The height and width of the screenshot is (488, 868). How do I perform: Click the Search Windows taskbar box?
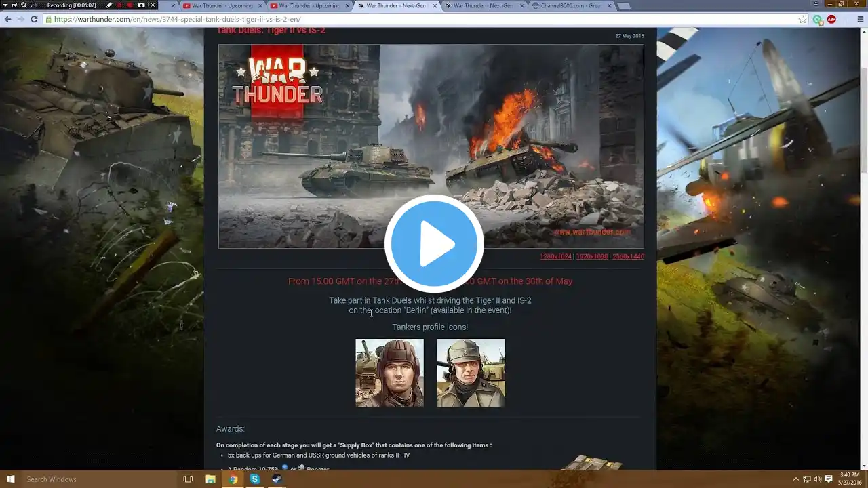click(x=98, y=479)
